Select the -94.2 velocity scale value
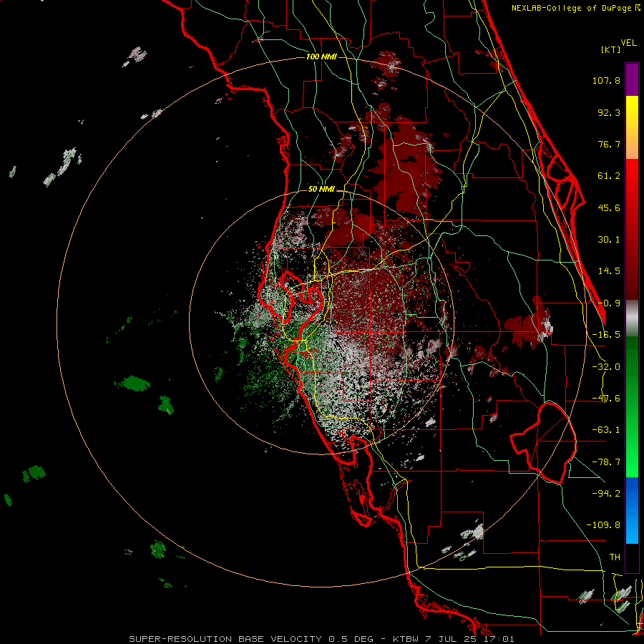This screenshot has height=644, width=644. (x=606, y=494)
